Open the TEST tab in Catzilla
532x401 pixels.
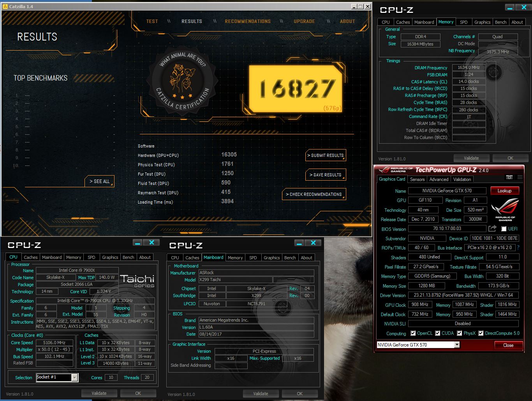[152, 21]
